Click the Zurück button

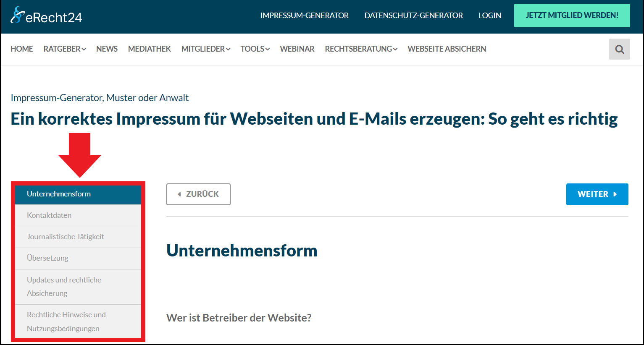pyautogui.click(x=198, y=194)
